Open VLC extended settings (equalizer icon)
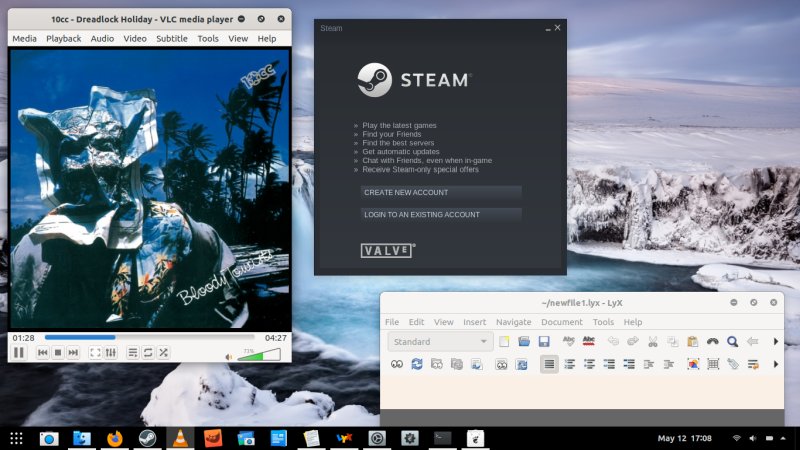The width and height of the screenshot is (800, 450). [111, 353]
